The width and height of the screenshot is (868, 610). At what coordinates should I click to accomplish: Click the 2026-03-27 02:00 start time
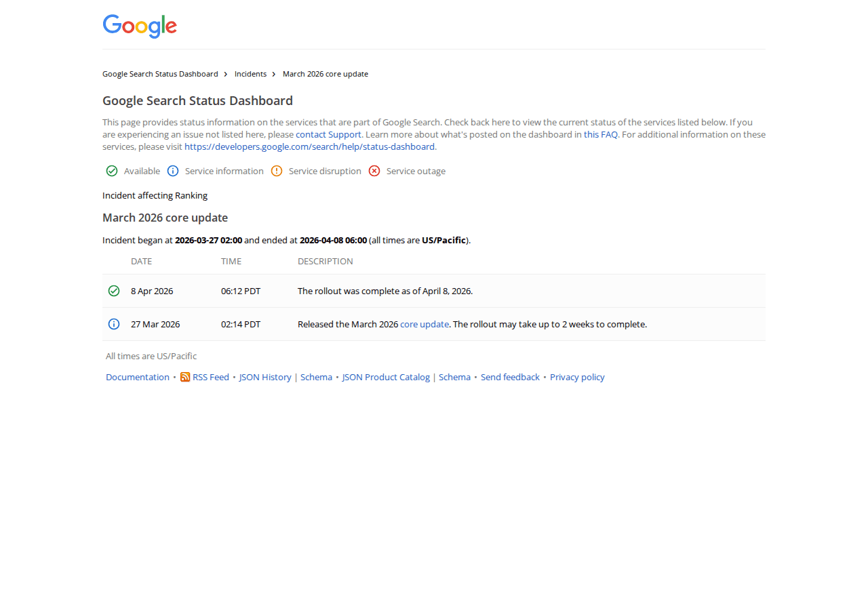[208, 240]
